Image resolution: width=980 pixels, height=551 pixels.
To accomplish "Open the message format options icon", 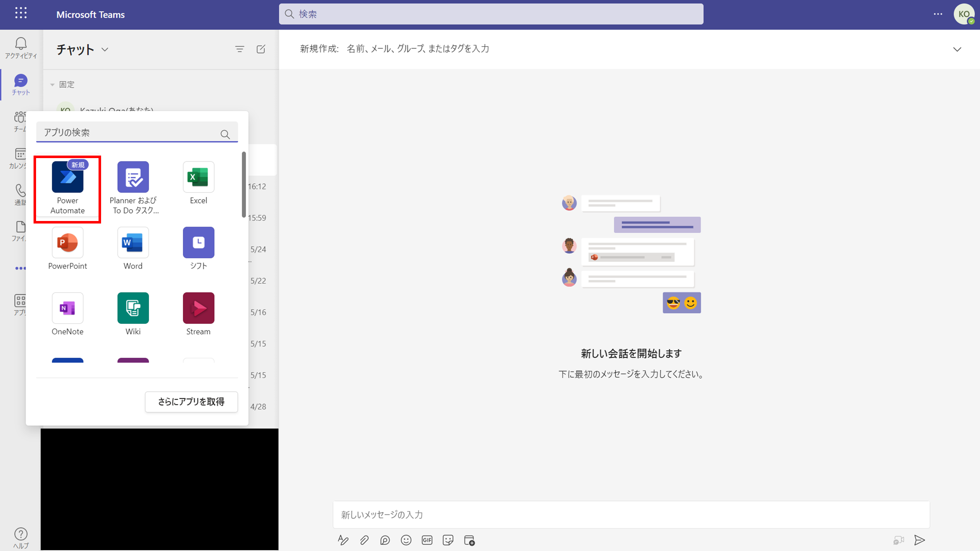I will click(343, 540).
